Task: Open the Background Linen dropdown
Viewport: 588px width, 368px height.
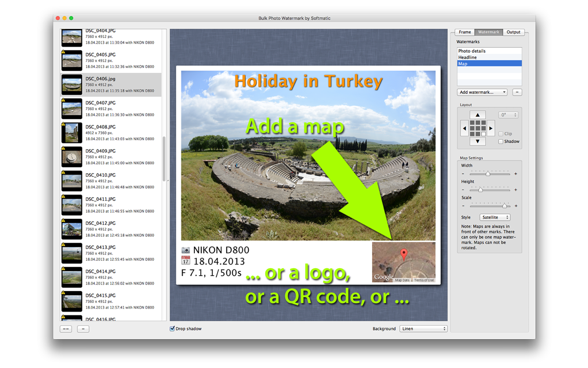Action: pyautogui.click(x=423, y=329)
